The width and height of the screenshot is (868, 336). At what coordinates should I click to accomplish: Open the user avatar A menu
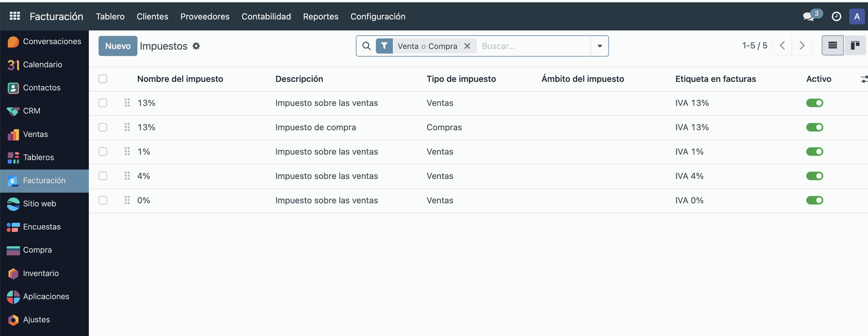[857, 16]
